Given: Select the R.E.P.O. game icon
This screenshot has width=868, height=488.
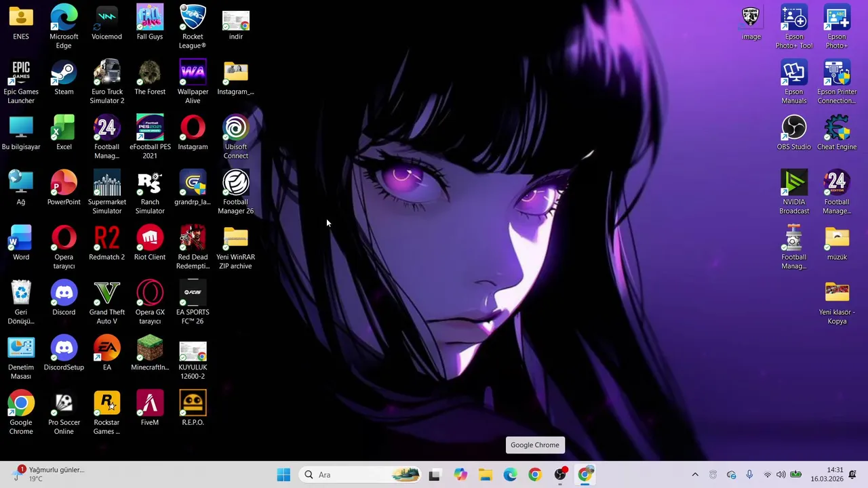Looking at the screenshot, I should pos(193,409).
